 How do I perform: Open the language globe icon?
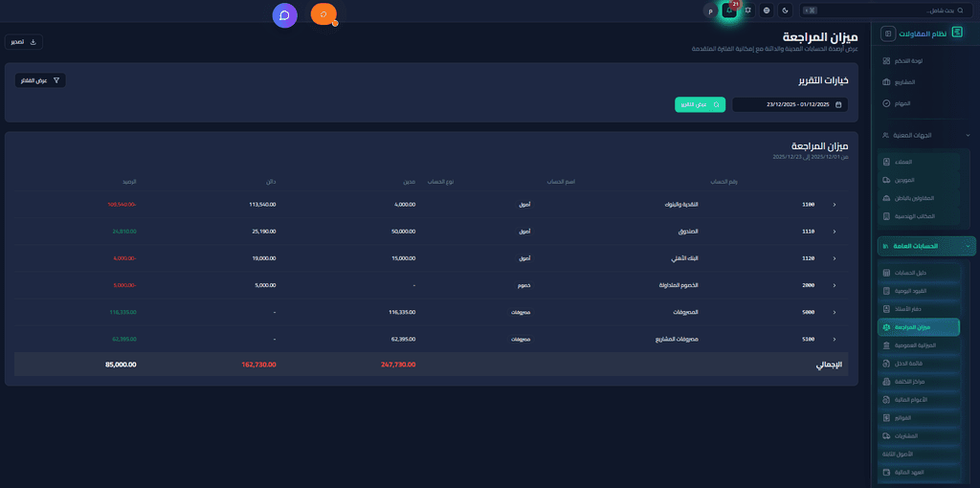[x=767, y=11]
